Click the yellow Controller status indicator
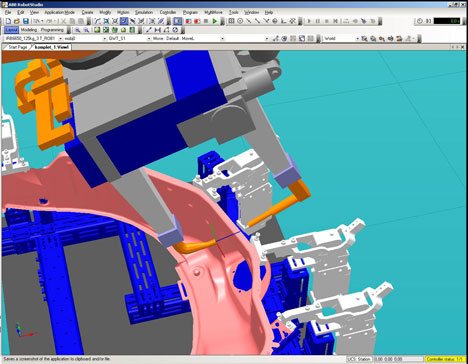This screenshot has height=364, width=468. pos(445,359)
